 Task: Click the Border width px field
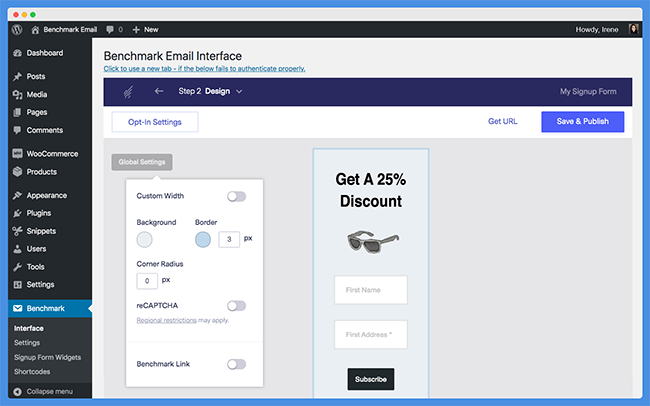click(229, 239)
